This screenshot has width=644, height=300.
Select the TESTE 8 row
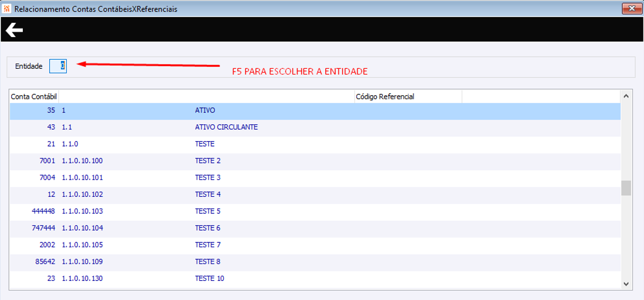pyautogui.click(x=315, y=262)
